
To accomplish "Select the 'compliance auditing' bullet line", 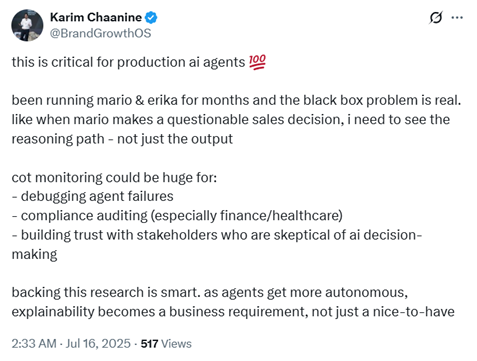I will click(x=177, y=216).
